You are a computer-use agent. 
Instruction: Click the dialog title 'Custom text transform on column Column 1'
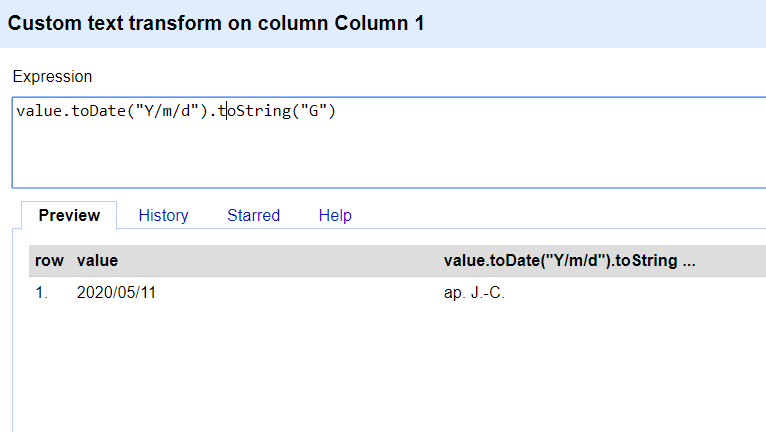[x=216, y=23]
